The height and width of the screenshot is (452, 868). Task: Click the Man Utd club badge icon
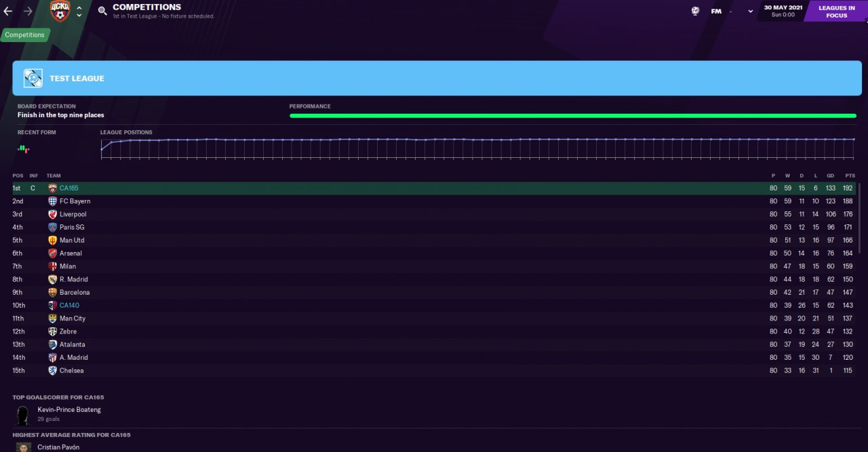tap(52, 241)
